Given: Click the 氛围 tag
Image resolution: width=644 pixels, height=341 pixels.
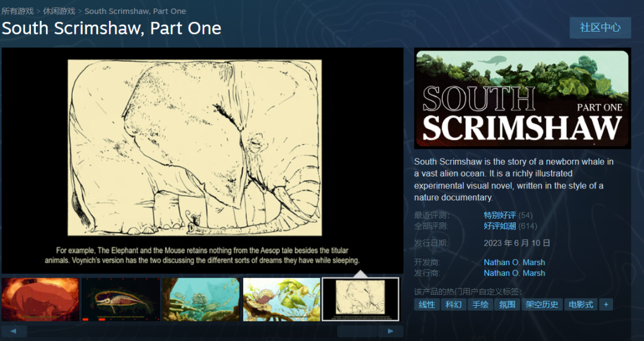Looking at the screenshot, I should tap(507, 305).
